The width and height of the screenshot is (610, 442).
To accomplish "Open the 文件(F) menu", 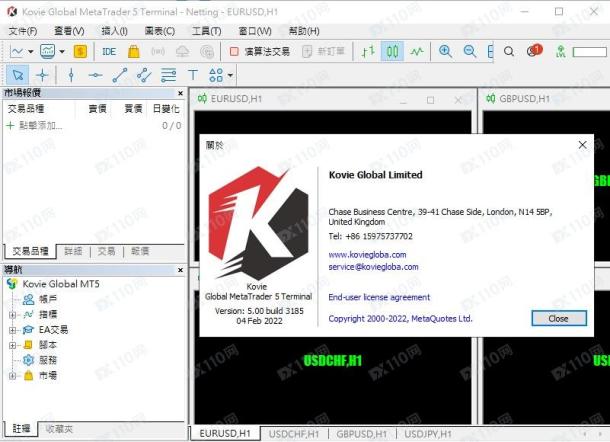I will tap(23, 31).
